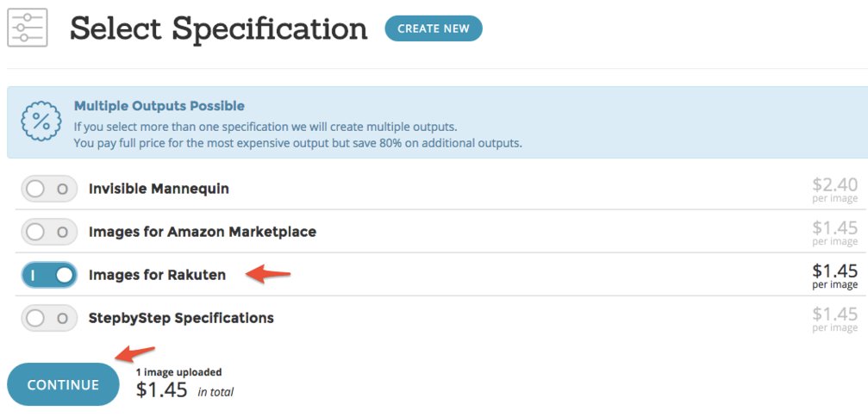The width and height of the screenshot is (868, 417).
Task: Turn on Images for Amazon Marketplace switch
Action: pos(49,232)
